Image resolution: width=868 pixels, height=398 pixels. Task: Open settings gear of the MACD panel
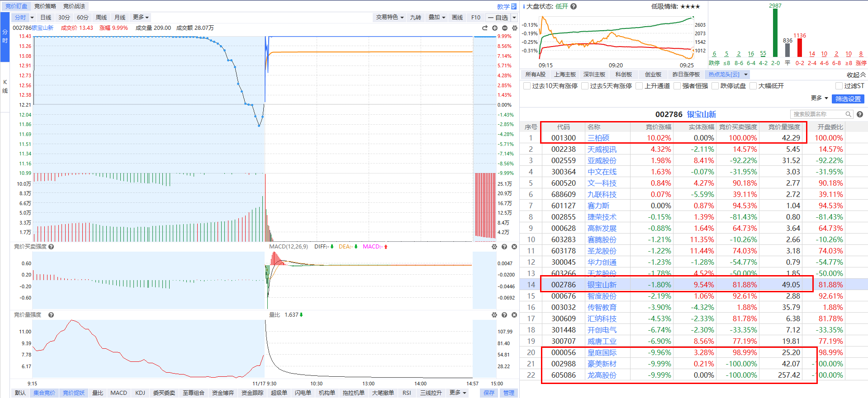pyautogui.click(x=494, y=247)
